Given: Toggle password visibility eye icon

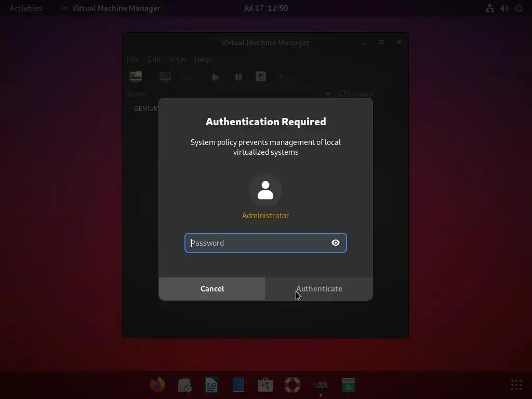Looking at the screenshot, I should click(x=335, y=243).
